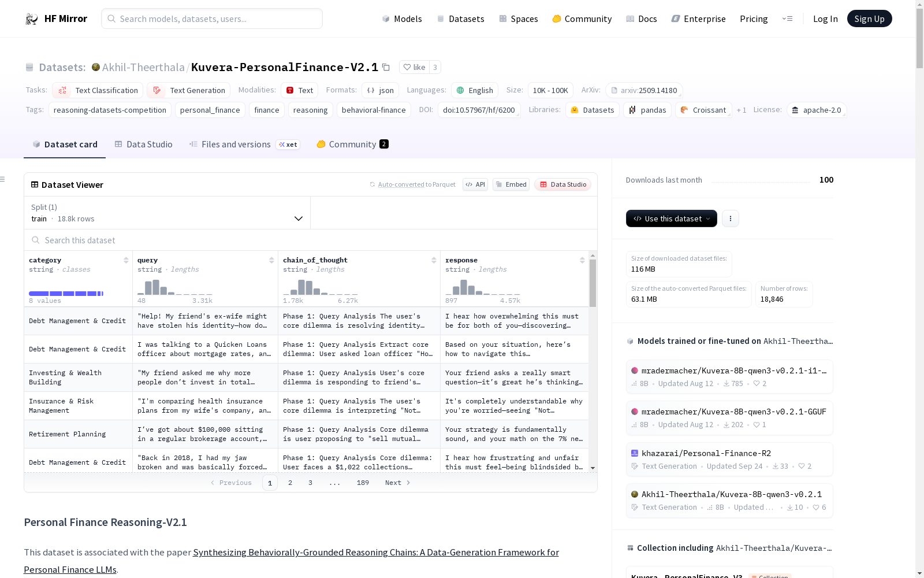
Task: Click the category classes distribution bar
Action: 66,294
